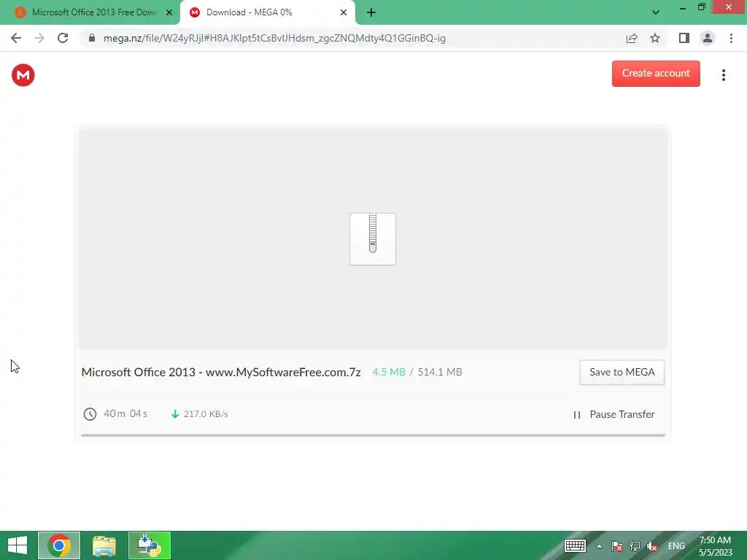The height and width of the screenshot is (560, 747).
Task: Open the MEGA page three-dot menu
Action: [723, 75]
